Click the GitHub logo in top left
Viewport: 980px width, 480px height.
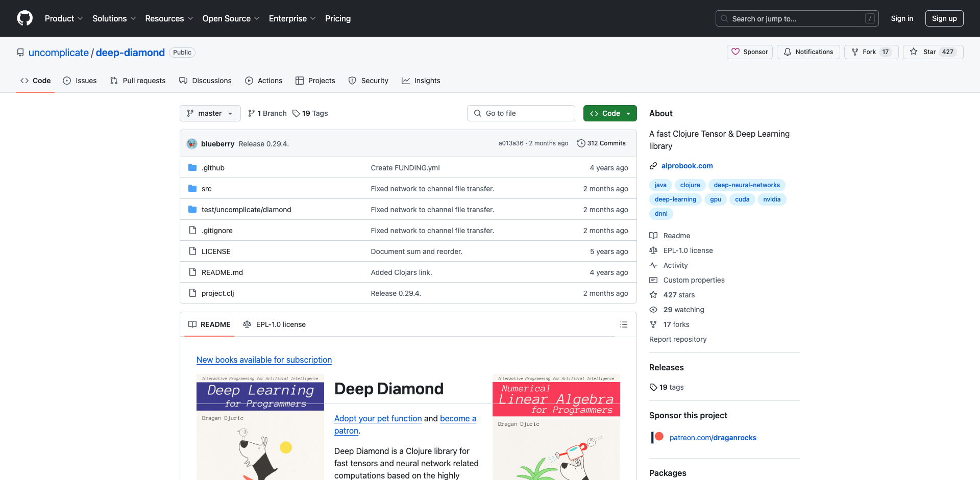(24, 18)
